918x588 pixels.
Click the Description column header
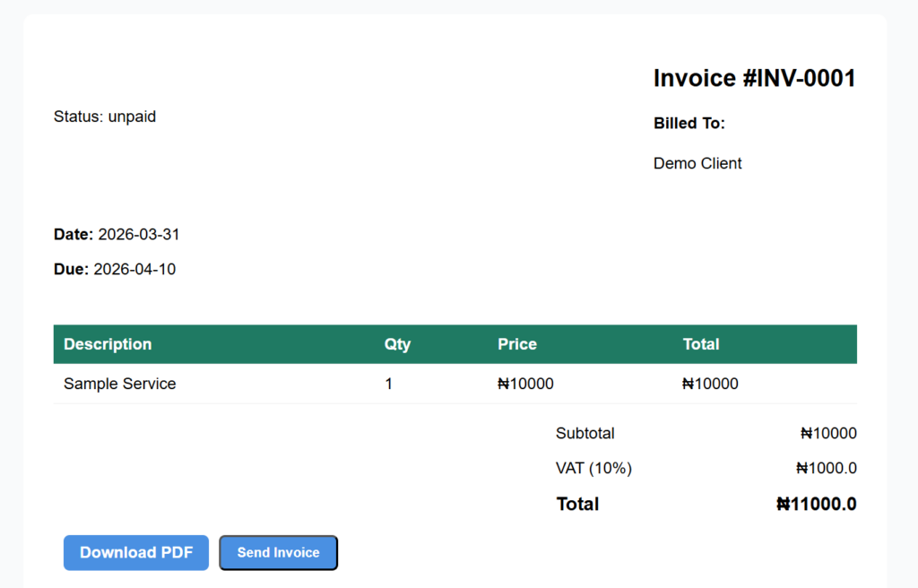[108, 344]
